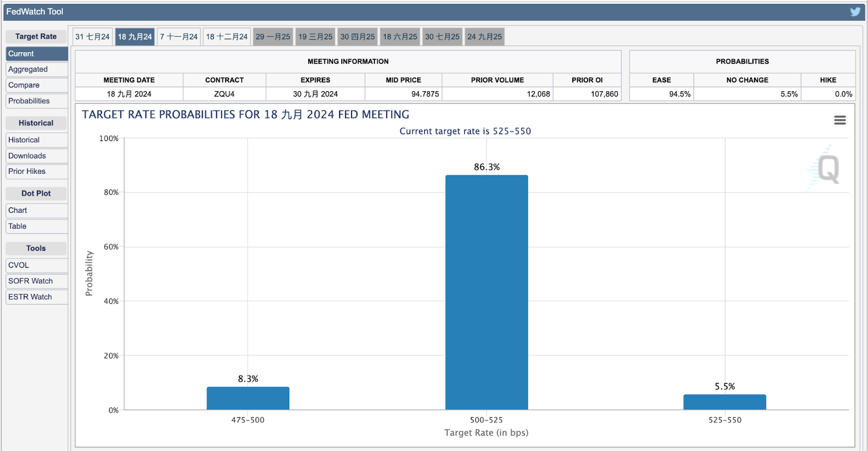Click the 94.7875 mid price value

click(425, 94)
